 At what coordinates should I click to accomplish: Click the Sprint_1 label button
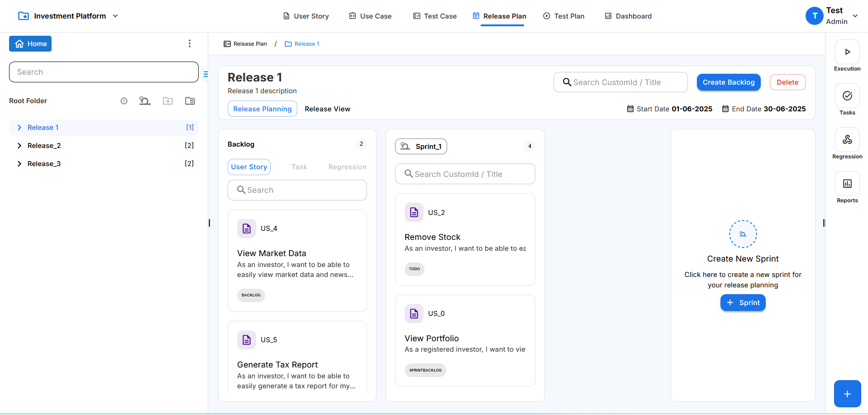[421, 147]
